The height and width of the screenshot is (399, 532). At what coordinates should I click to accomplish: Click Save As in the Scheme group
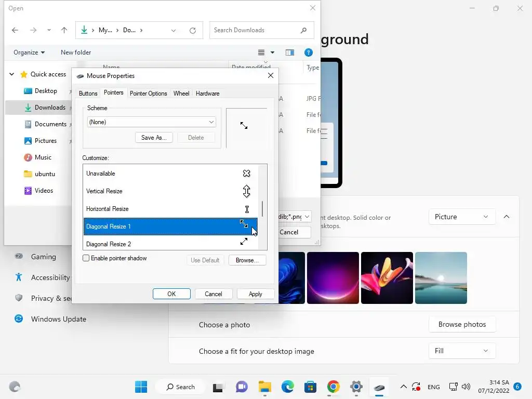154,137
